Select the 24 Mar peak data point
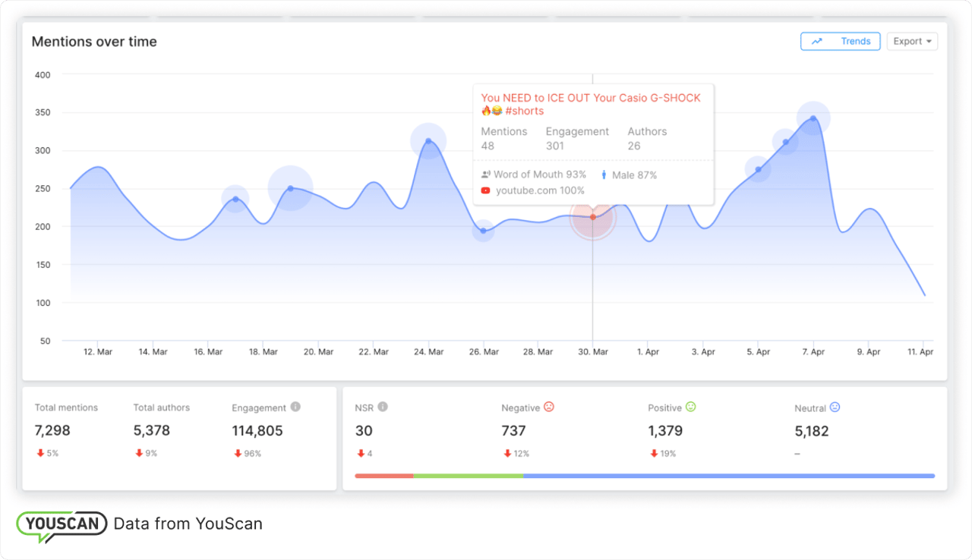 click(428, 141)
